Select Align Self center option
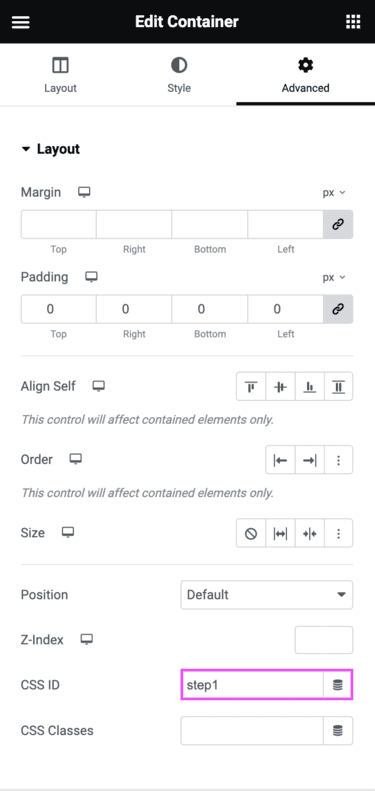375x791 pixels. [280, 387]
